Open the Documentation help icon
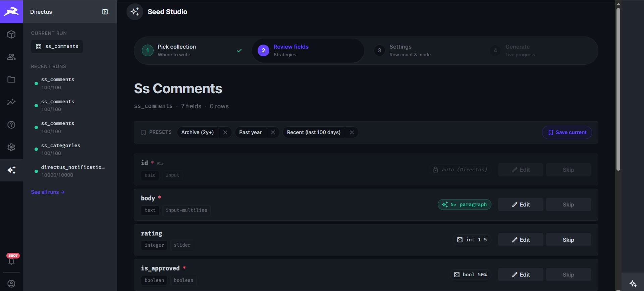644x291 pixels. coord(11,125)
